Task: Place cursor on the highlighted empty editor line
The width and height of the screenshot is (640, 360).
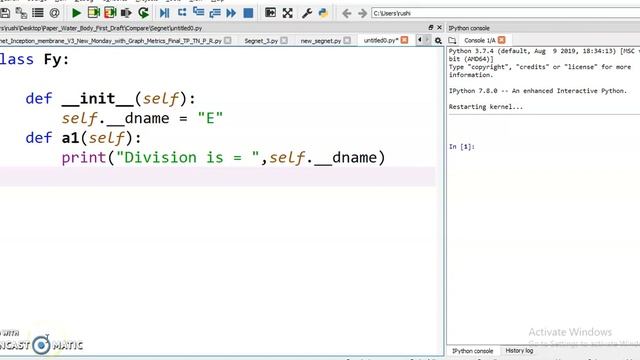Action: 218,176
